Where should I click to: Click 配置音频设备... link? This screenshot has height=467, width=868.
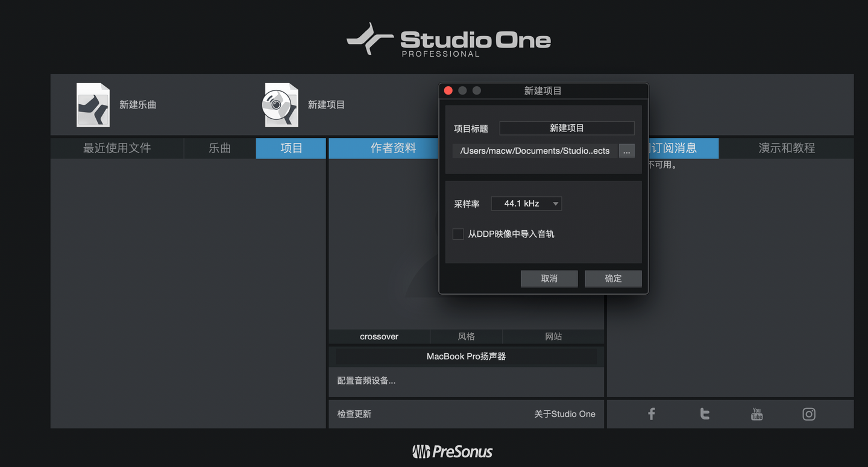366,381
